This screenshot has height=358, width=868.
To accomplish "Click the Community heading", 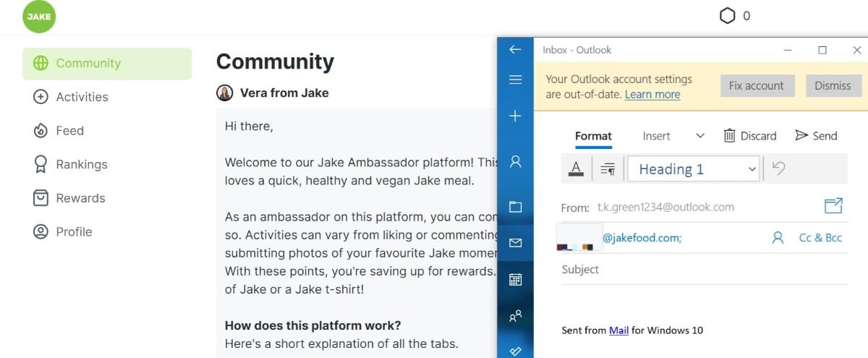I will 275,61.
